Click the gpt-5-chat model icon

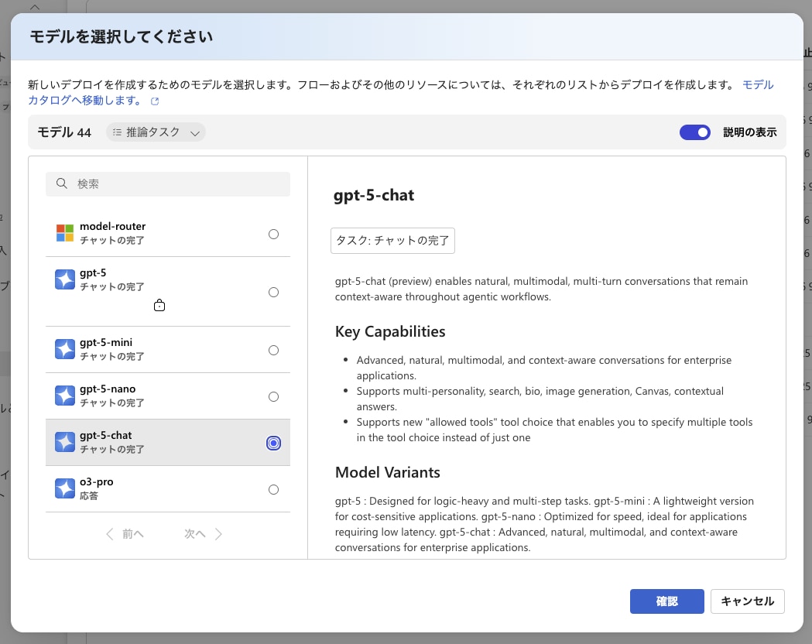(x=65, y=442)
